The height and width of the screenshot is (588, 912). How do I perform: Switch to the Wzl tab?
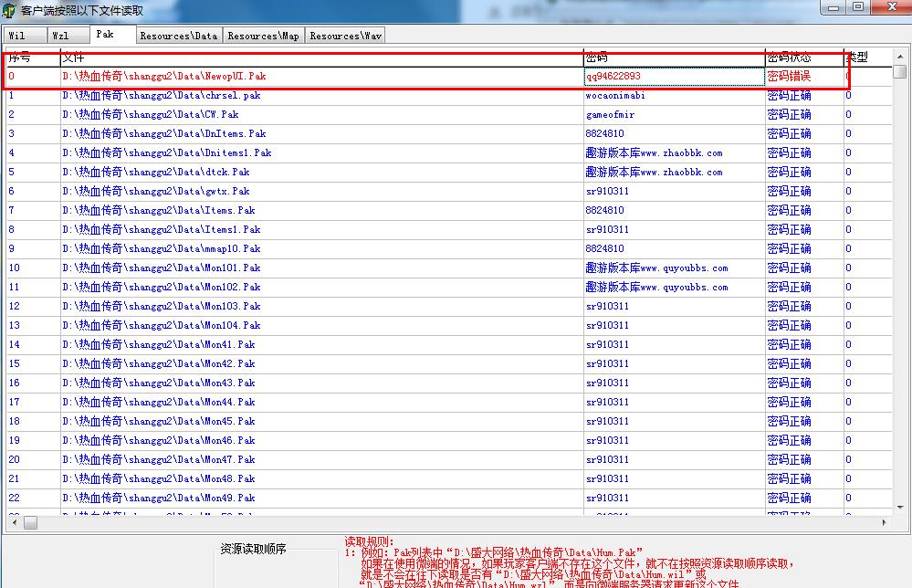coord(60,36)
